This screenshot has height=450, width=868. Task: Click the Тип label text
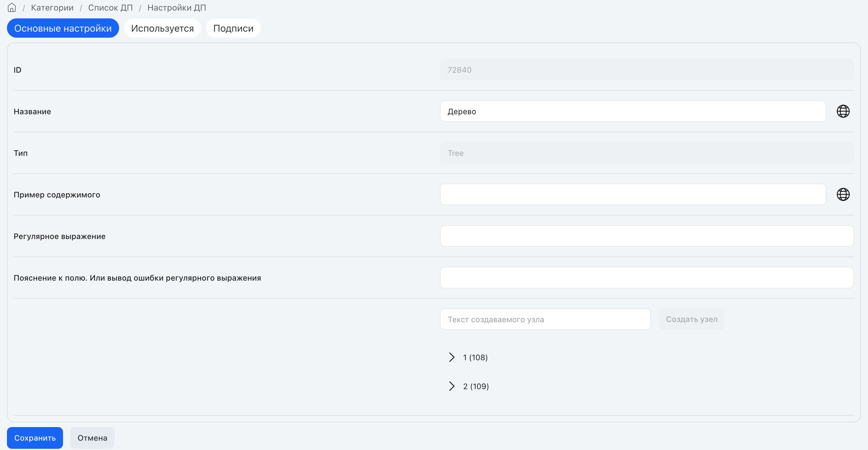click(x=21, y=153)
